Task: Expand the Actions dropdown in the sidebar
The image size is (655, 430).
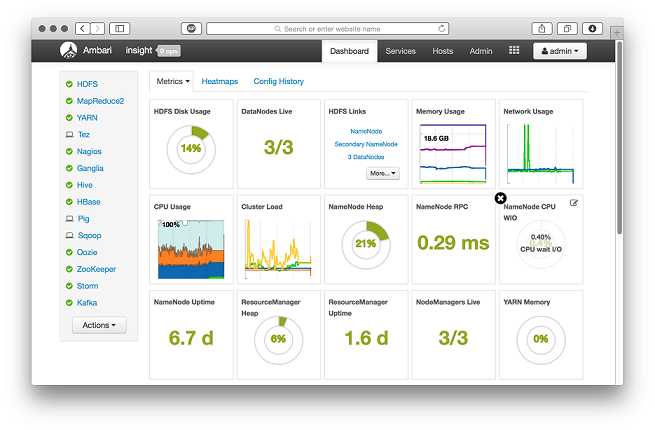Action: pyautogui.click(x=99, y=325)
